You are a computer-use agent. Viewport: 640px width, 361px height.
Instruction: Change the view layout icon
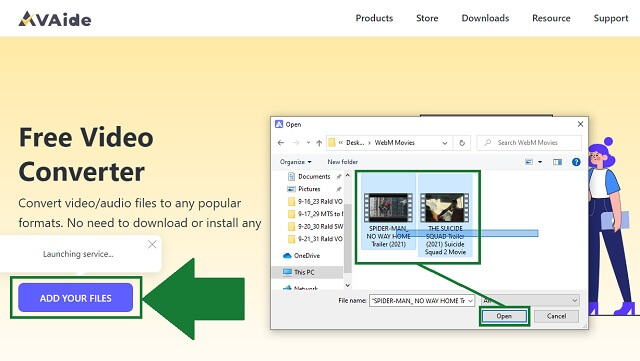529,162
